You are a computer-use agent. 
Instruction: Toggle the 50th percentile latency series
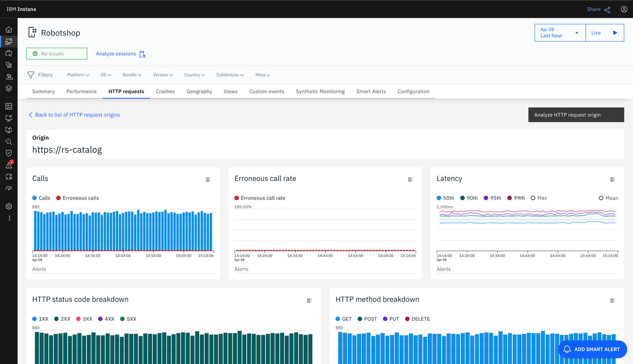pos(446,198)
